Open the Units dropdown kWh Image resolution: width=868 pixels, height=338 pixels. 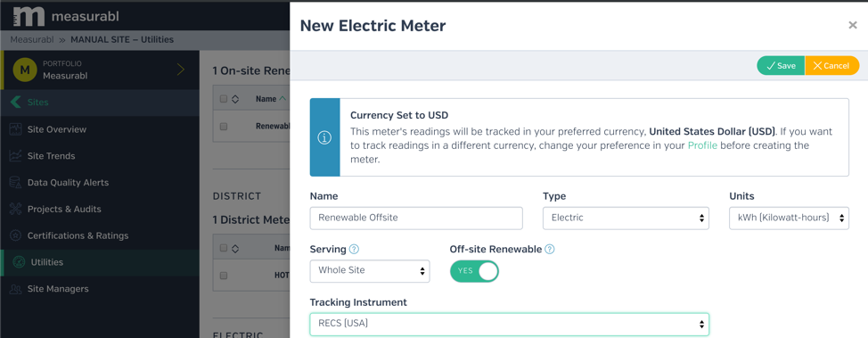tap(789, 218)
